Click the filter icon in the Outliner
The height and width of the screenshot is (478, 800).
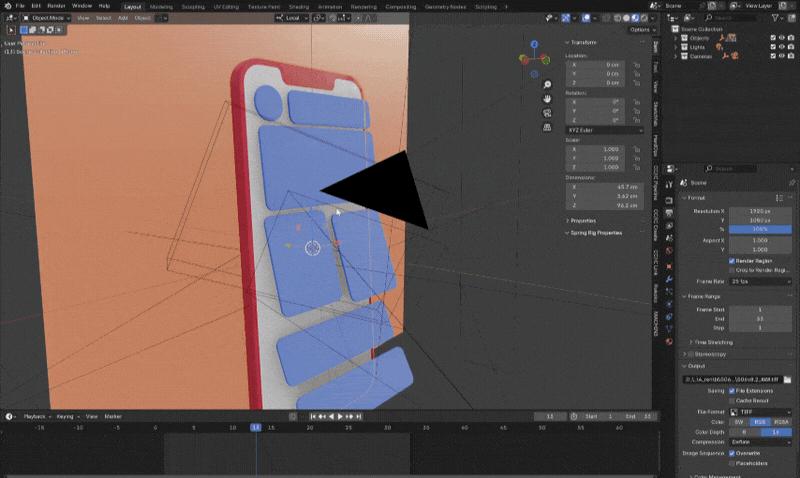click(x=772, y=20)
